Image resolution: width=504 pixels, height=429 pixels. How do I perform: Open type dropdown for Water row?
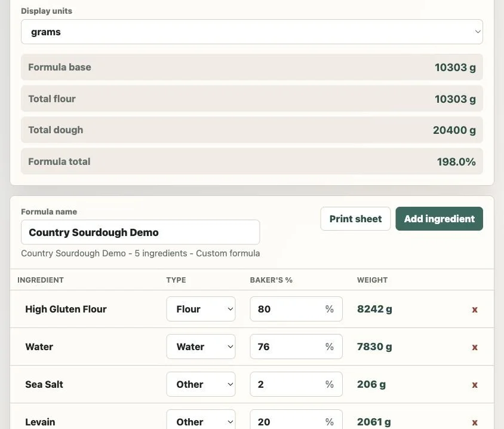tap(201, 347)
